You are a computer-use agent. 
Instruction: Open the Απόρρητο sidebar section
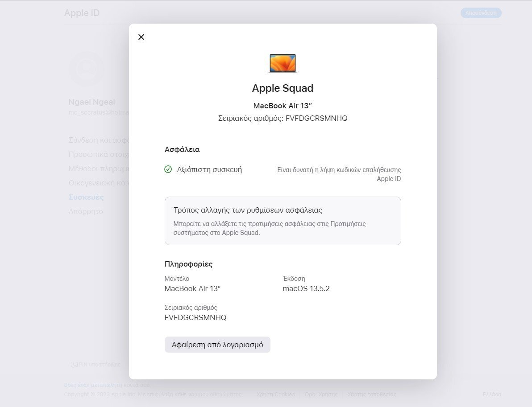[x=86, y=211]
